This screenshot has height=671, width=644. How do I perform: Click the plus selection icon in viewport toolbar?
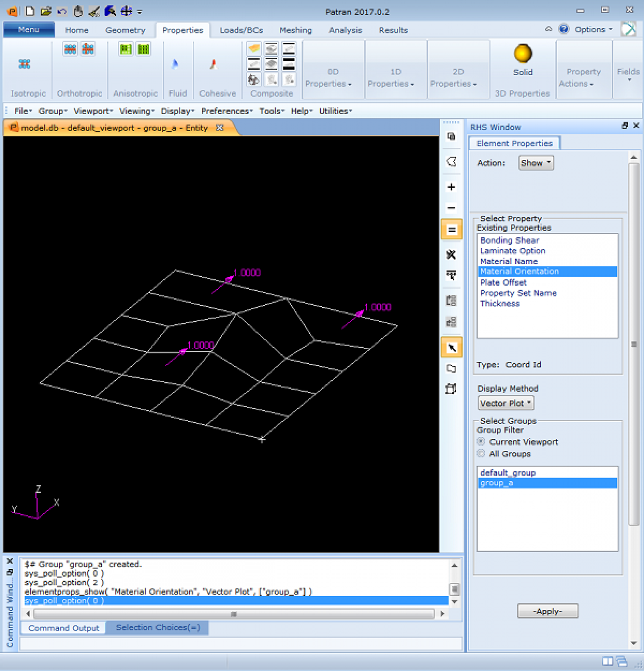pyautogui.click(x=451, y=187)
